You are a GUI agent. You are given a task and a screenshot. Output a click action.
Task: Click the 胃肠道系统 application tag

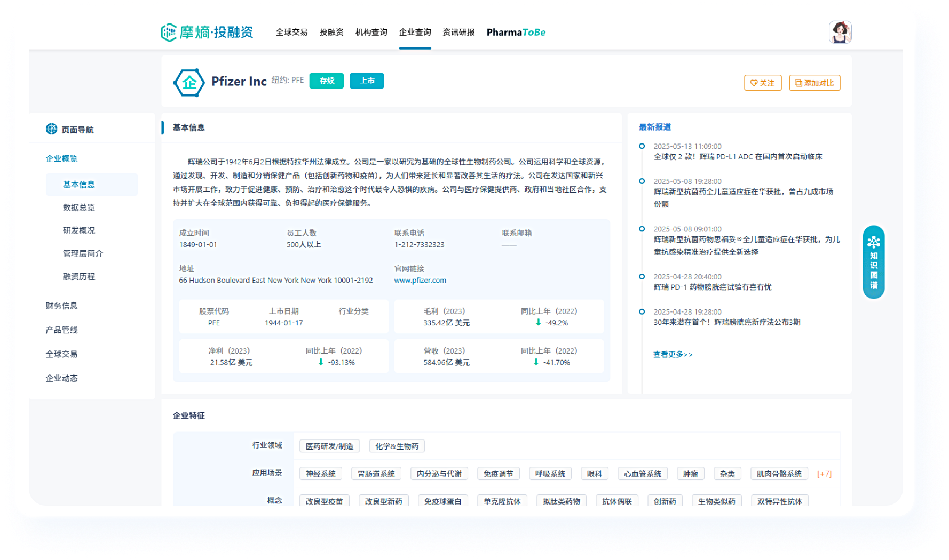pos(376,474)
